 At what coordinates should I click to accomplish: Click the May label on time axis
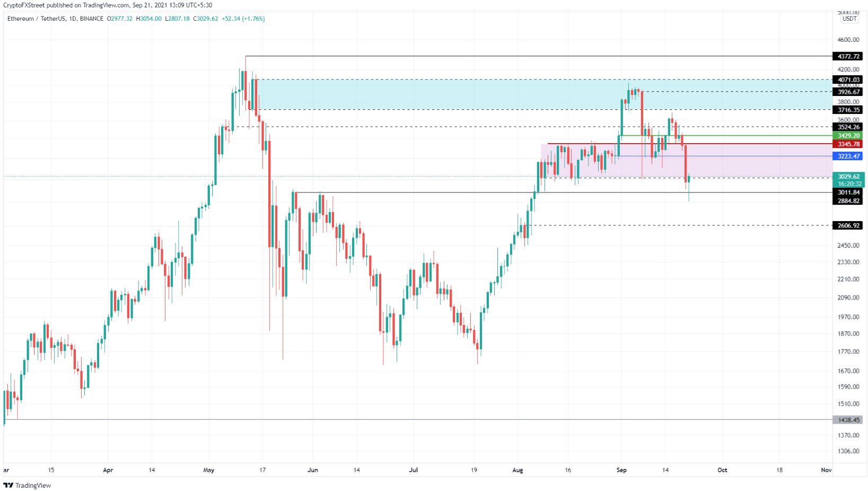click(209, 470)
